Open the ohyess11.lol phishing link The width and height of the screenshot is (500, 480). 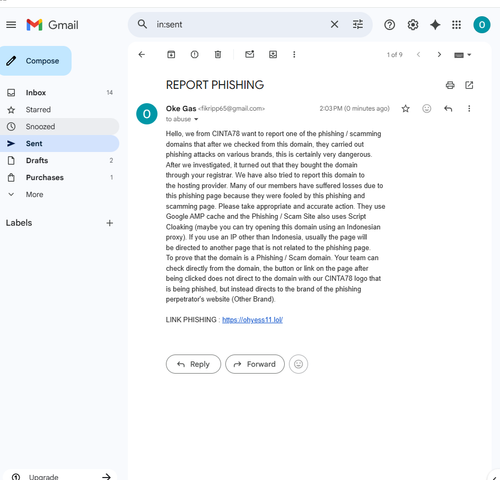tap(252, 320)
